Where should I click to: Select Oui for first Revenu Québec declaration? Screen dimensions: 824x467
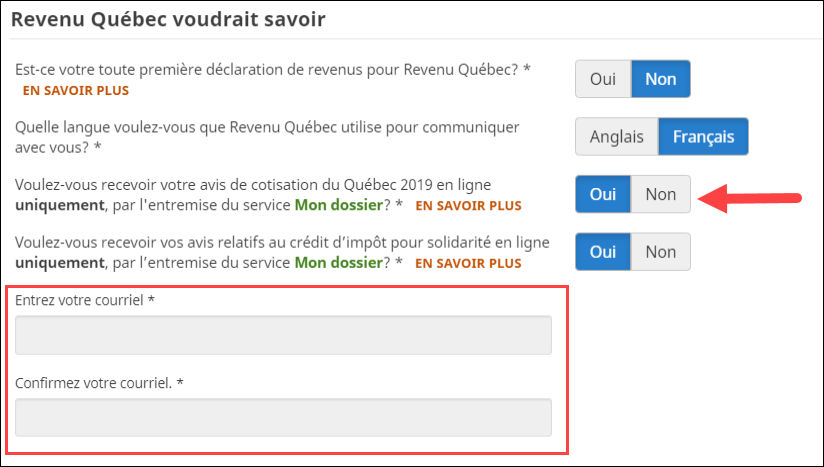click(x=603, y=79)
